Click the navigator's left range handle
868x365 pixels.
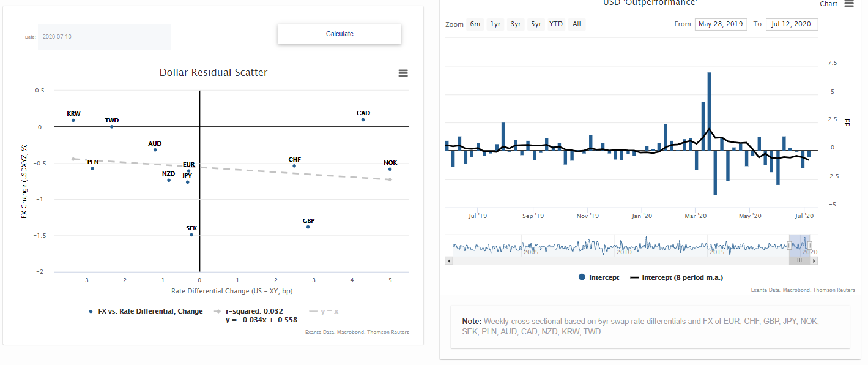pyautogui.click(x=789, y=245)
